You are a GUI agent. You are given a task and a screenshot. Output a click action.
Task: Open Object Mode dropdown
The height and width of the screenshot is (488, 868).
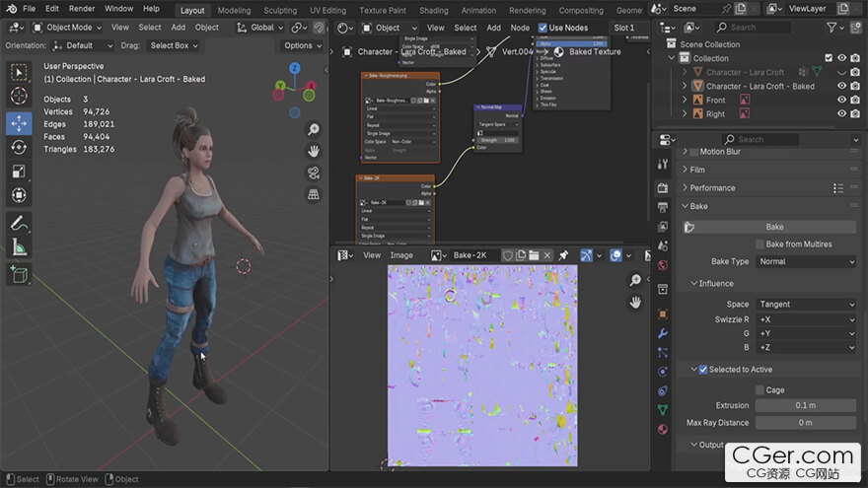67,28
